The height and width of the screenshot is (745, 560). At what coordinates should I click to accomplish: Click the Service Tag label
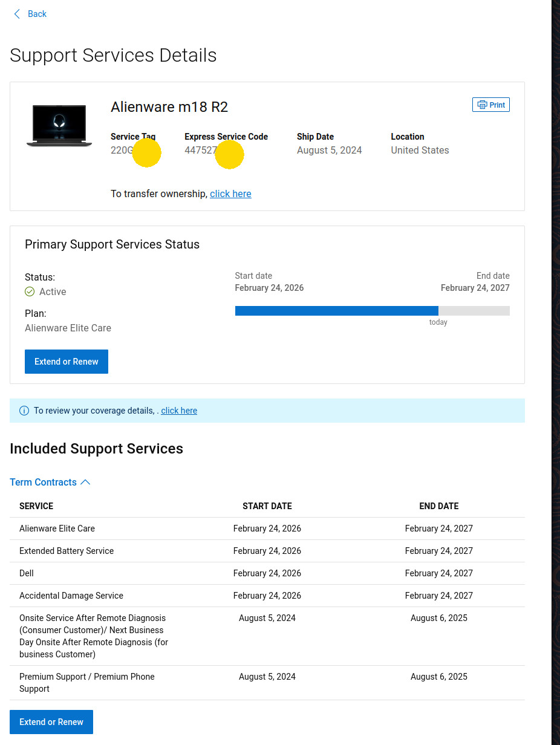[x=133, y=137]
